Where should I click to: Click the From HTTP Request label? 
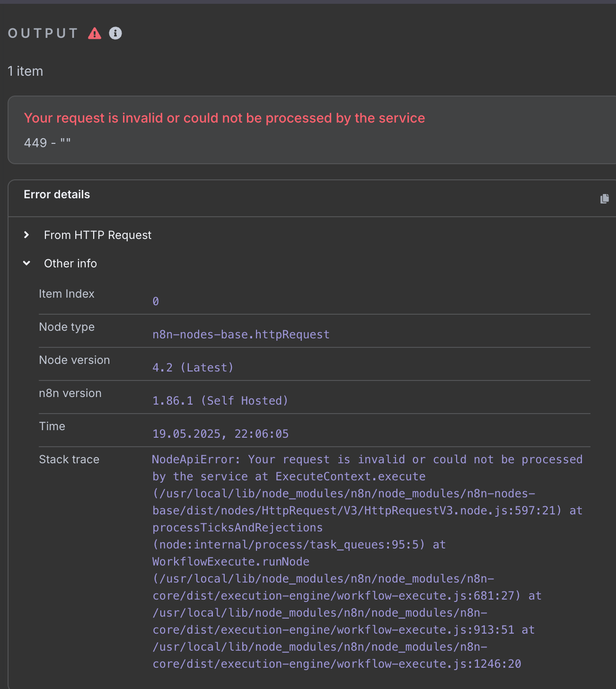[x=97, y=235]
